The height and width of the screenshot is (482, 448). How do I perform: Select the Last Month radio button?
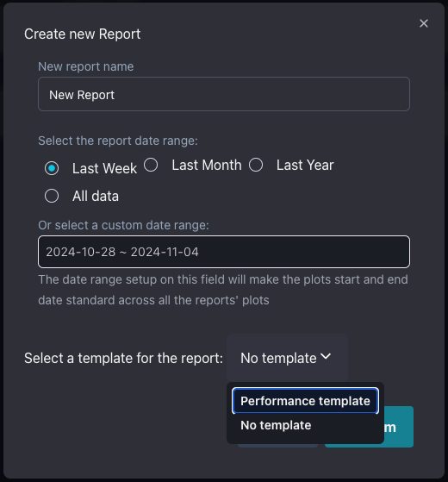tap(151, 165)
